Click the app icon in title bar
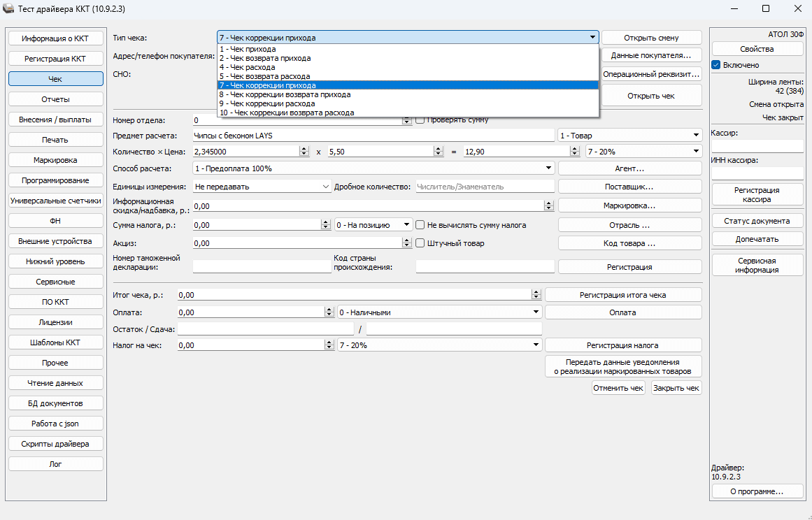Viewport: 812px width, 520px height. pyautogui.click(x=9, y=8)
